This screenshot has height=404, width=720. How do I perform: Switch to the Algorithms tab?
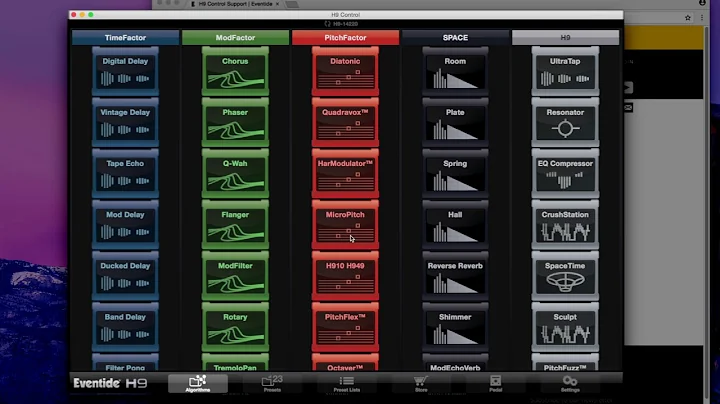click(198, 384)
